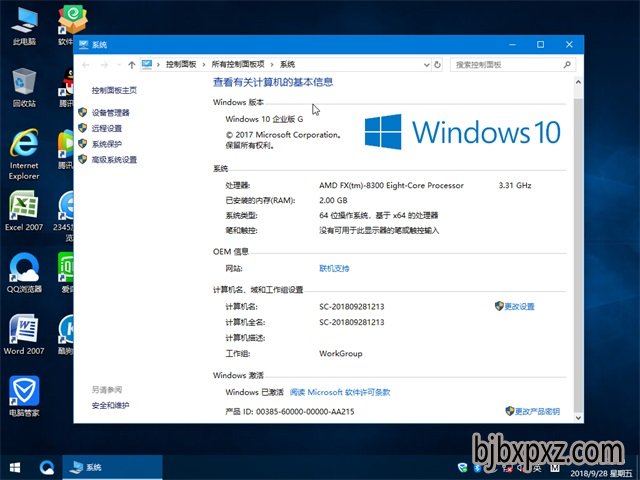
Task: Click system tray security shield icon
Action: click(x=462, y=467)
